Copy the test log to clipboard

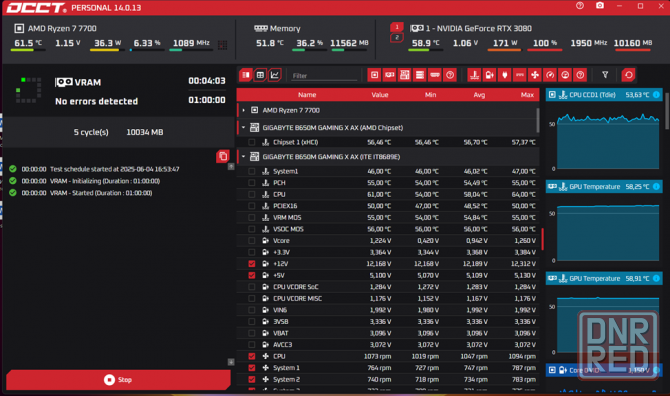click(x=223, y=156)
